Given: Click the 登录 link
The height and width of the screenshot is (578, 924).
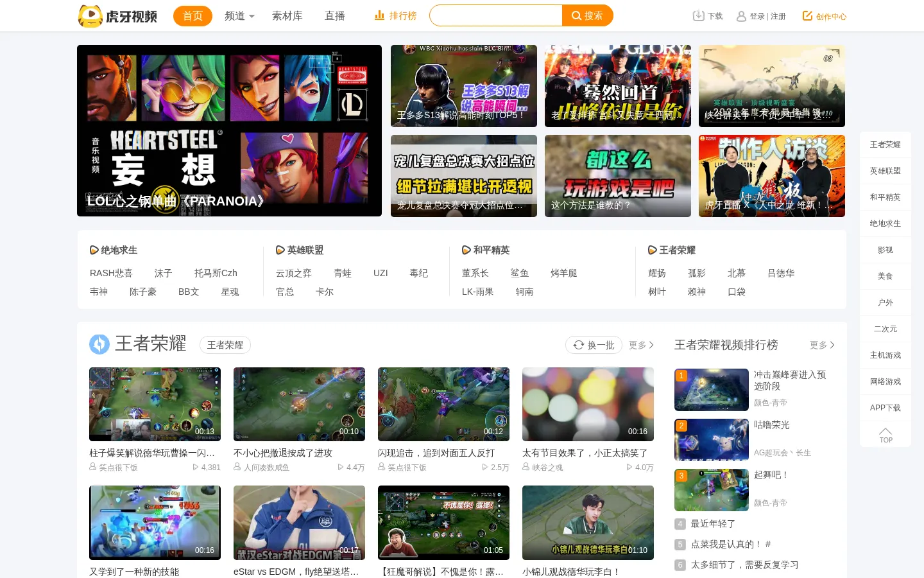Looking at the screenshot, I should [757, 16].
